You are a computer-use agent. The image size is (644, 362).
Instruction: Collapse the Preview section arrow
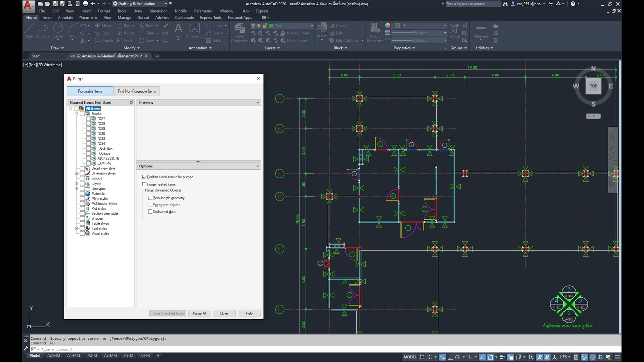pos(258,102)
